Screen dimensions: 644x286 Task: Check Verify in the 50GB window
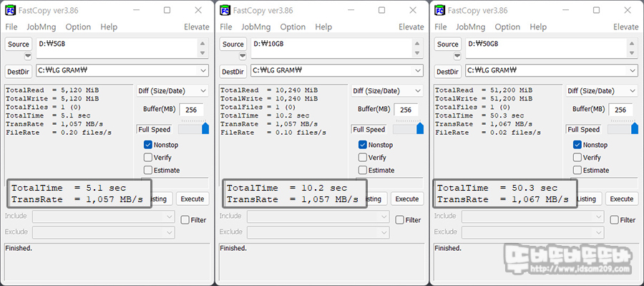578,157
